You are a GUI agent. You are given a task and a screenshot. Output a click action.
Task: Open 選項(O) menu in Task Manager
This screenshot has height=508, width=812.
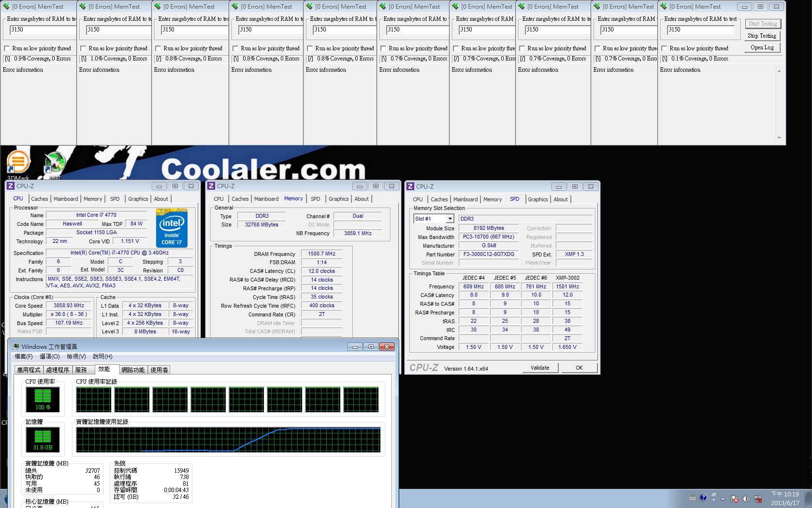coord(49,357)
